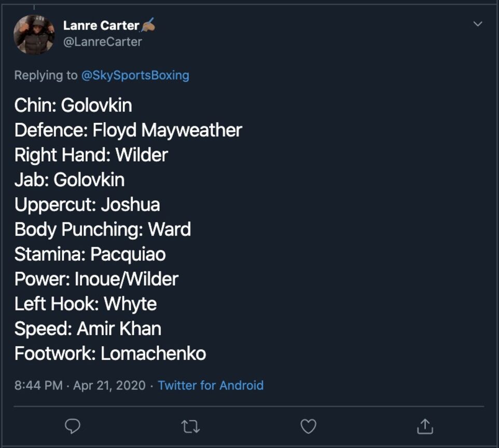The width and height of the screenshot is (499, 448).
Task: Click the Lanre Carter display name
Action: tap(101, 25)
